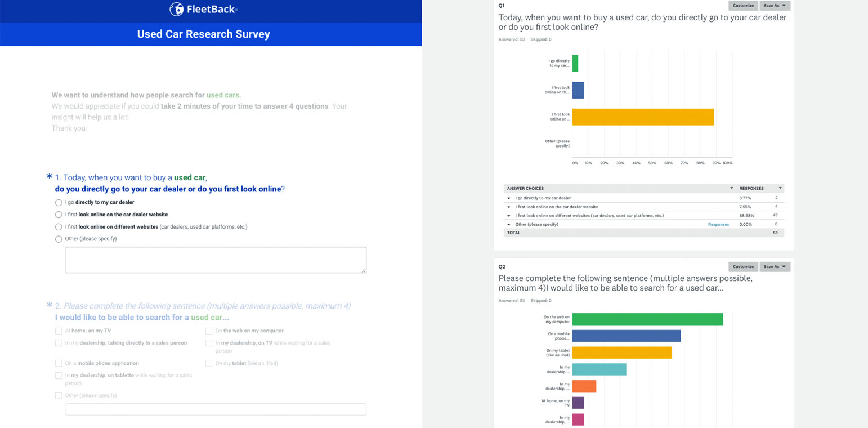Click the Other please specify field in question 2
The image size is (868, 428).
[x=216, y=409]
